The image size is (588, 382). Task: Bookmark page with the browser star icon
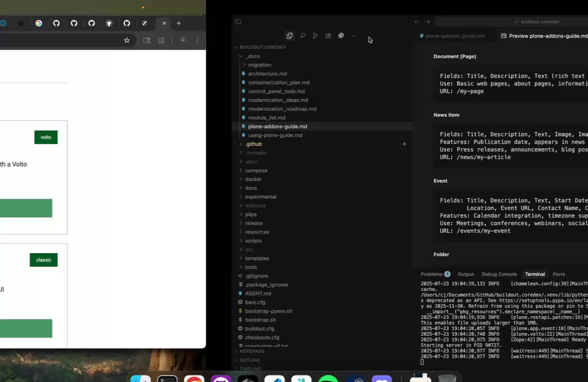pos(127,40)
